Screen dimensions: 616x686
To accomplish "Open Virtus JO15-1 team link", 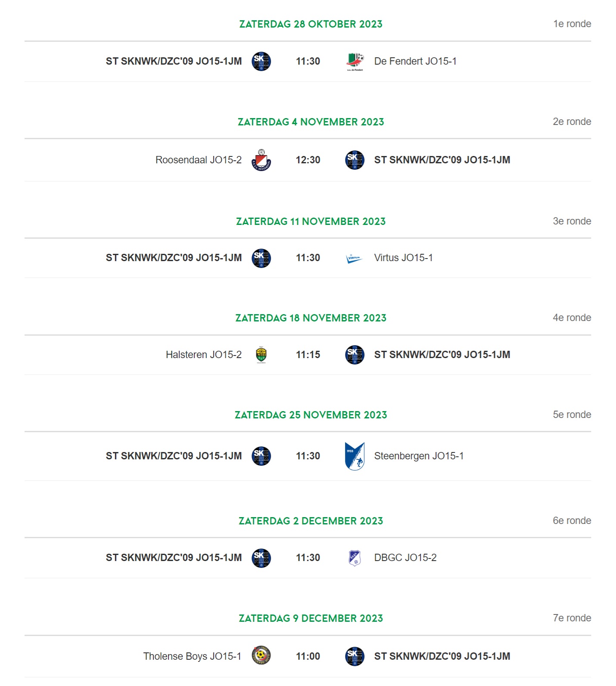I will click(404, 258).
